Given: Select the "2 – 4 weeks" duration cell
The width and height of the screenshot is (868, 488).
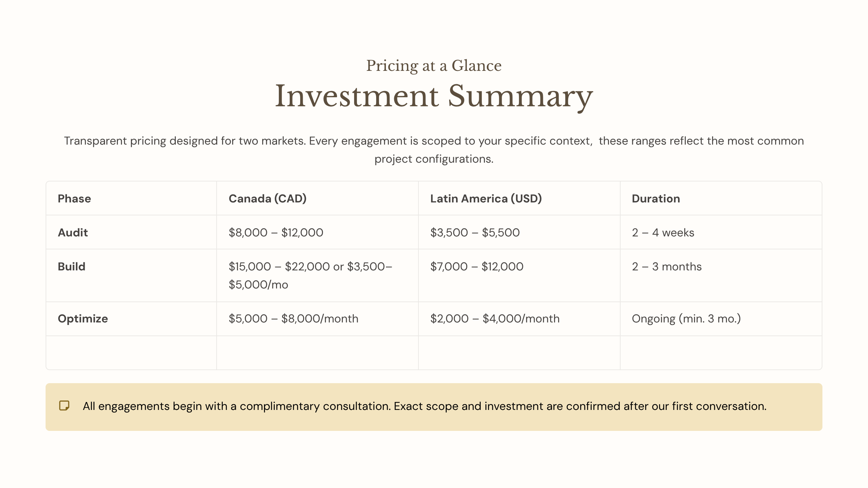Looking at the screenshot, I should pos(663,232).
